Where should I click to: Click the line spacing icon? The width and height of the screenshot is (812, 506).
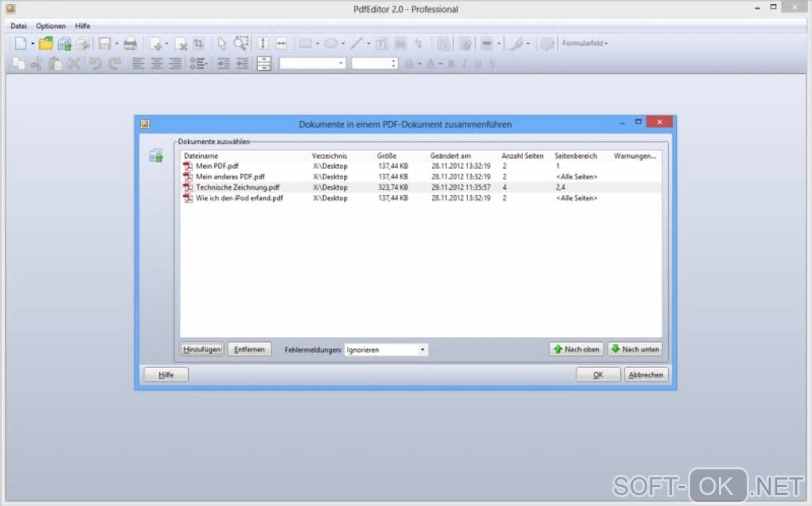pos(264,64)
